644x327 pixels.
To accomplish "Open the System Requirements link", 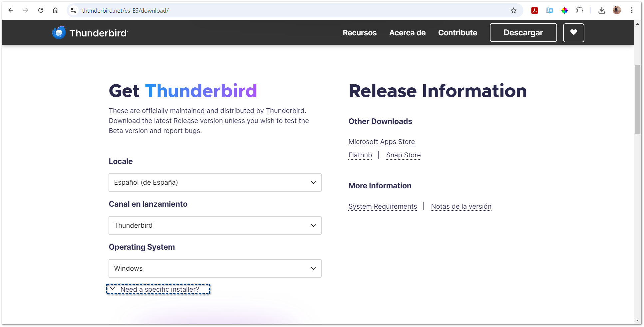I will tap(383, 206).
